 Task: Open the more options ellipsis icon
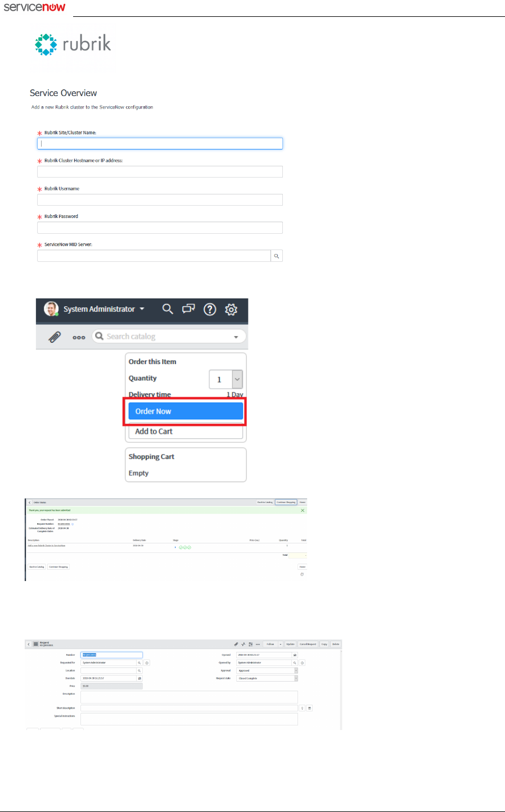pos(79,338)
